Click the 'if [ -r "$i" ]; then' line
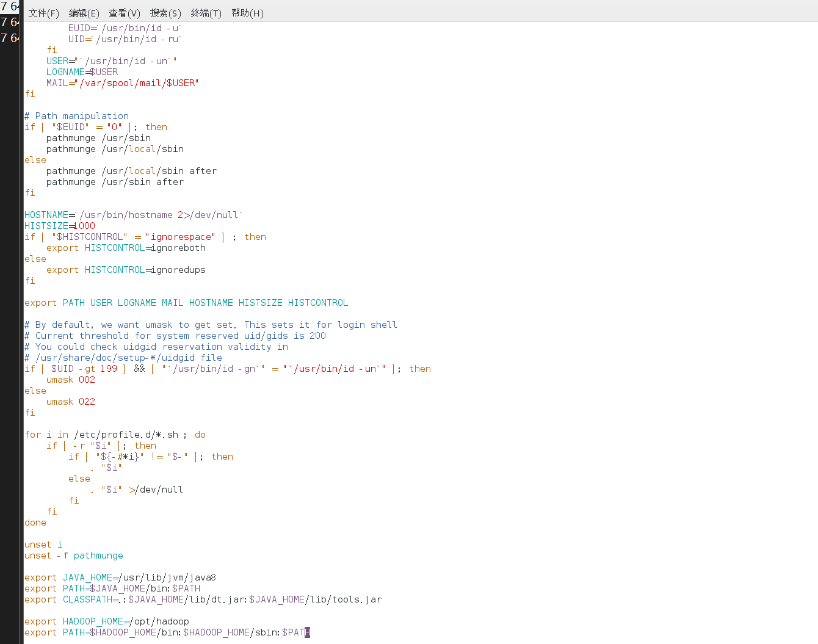The height and width of the screenshot is (644, 818). [101, 446]
